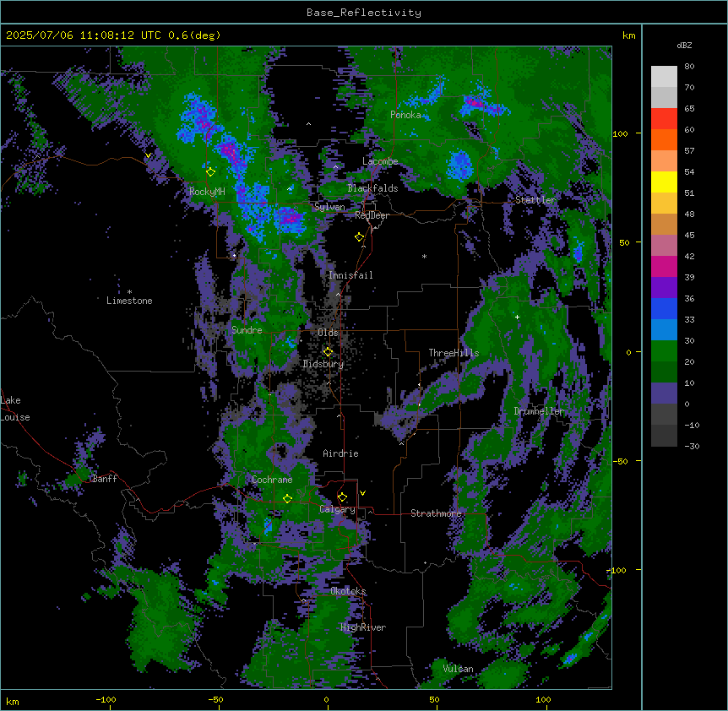Click the RedDeer city label
The image size is (728, 711).
point(372,215)
